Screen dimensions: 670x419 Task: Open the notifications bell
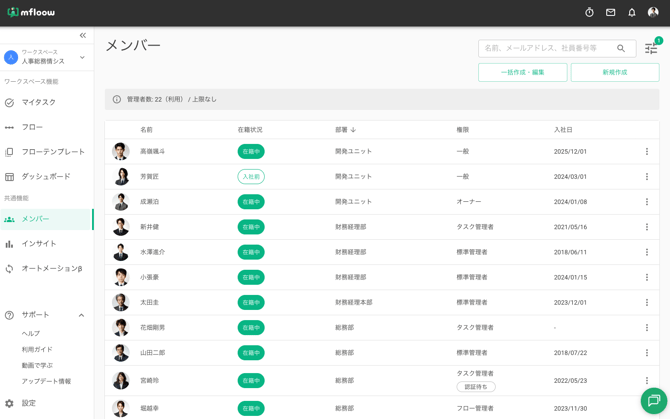pyautogui.click(x=632, y=12)
